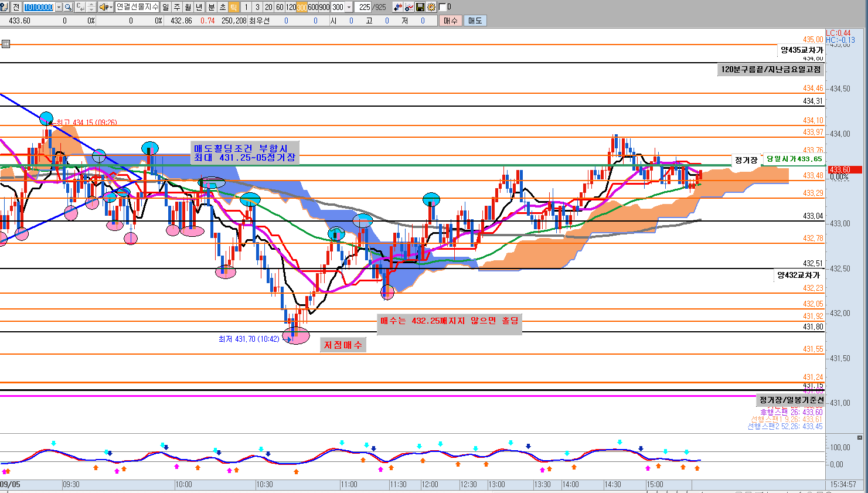Image resolution: width=868 pixels, height=493 pixels.
Task: Click the bar count input field showing 225
Action: (364, 7)
